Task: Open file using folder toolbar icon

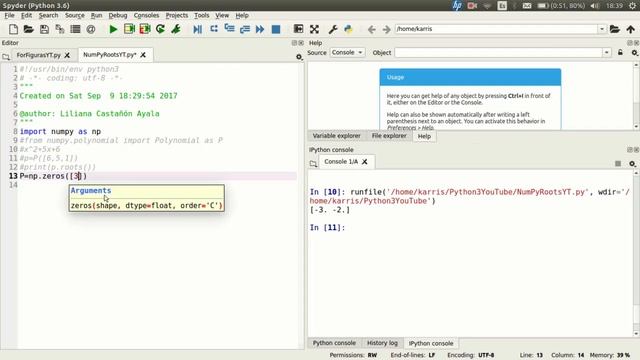Action: coord(28,29)
